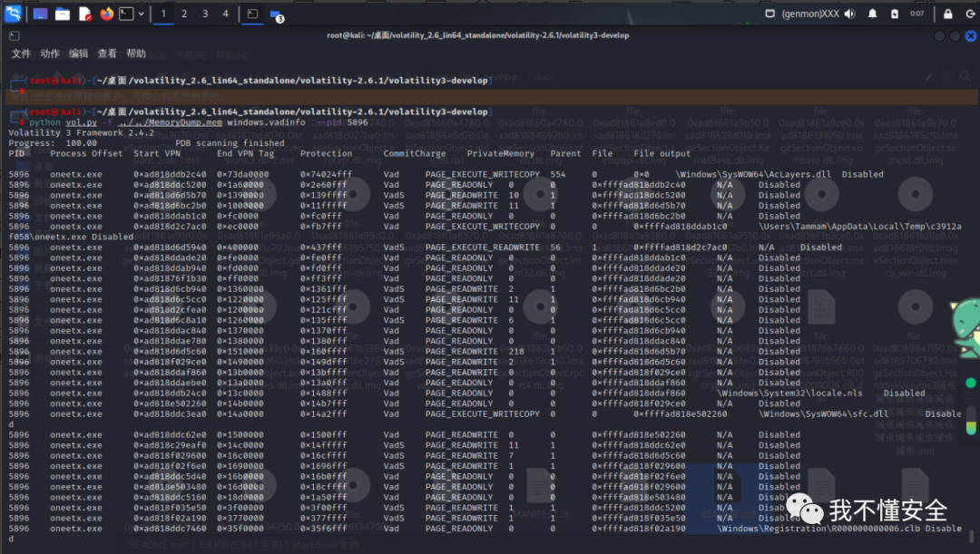Open the notifications bell icon
980x554 pixels.
coord(873,13)
